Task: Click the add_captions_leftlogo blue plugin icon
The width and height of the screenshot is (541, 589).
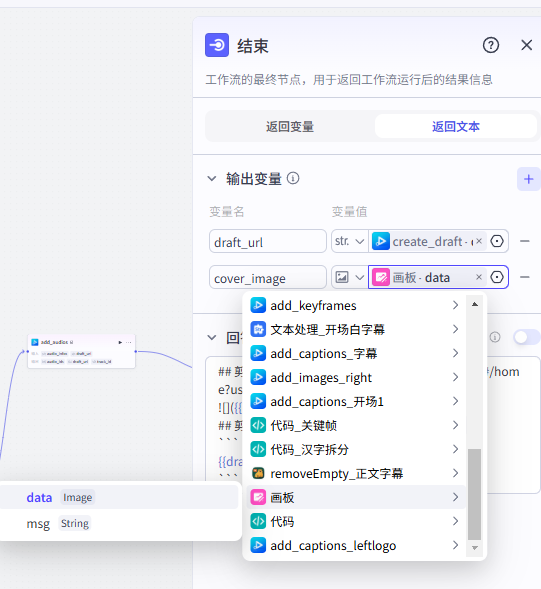Action: click(258, 545)
